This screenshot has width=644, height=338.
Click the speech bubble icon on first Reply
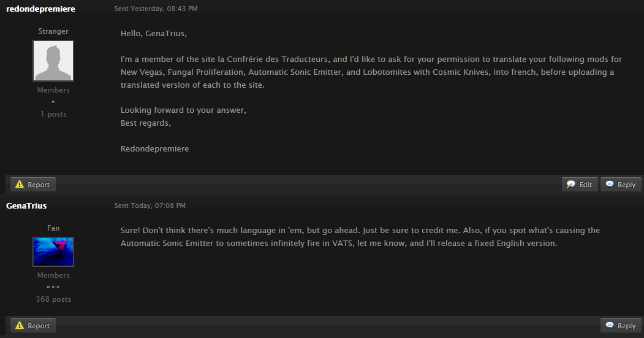point(610,184)
